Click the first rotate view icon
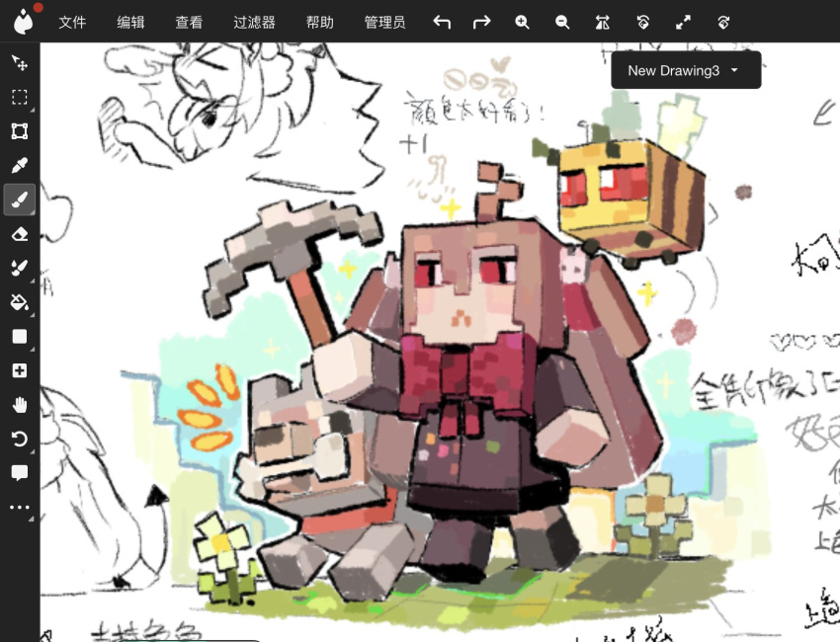 [x=643, y=22]
